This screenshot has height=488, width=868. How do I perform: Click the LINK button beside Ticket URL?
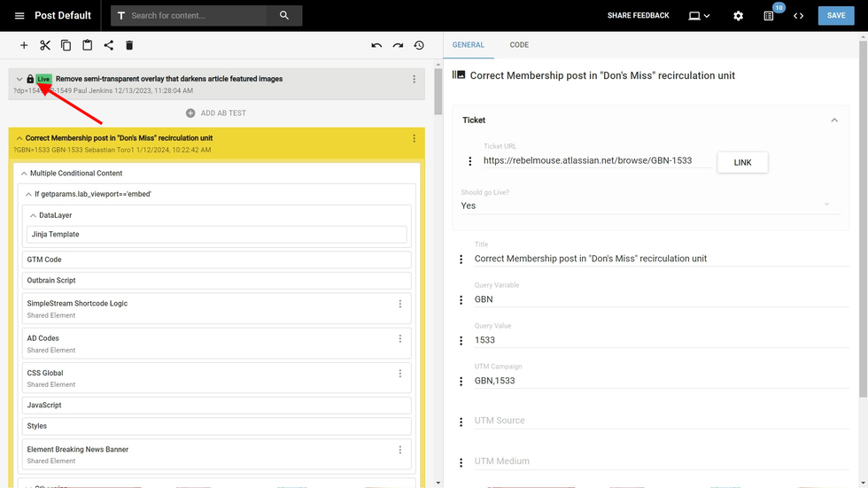click(x=742, y=162)
